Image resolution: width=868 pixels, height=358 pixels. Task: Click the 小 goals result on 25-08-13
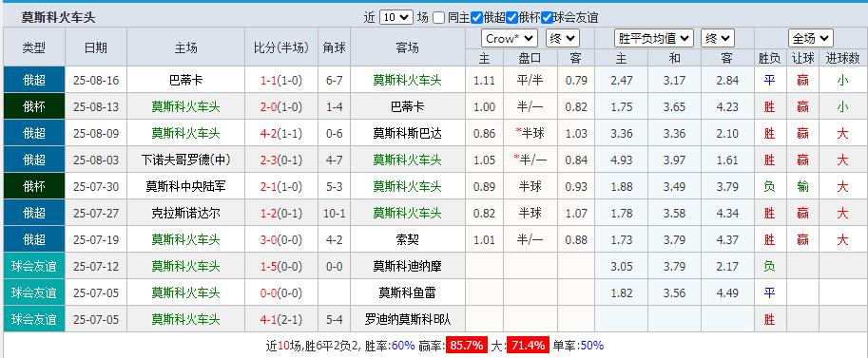tap(842, 106)
